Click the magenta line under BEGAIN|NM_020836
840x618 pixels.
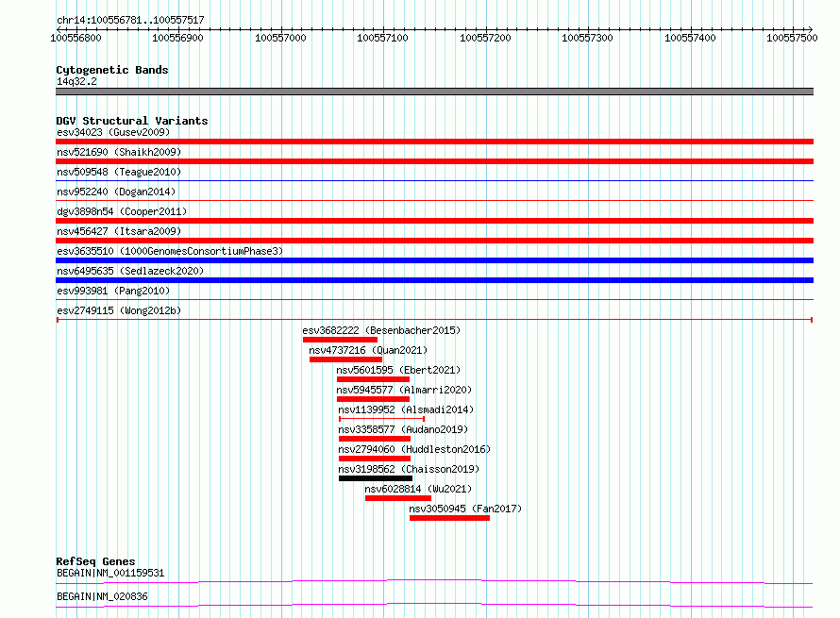pyautogui.click(x=434, y=605)
